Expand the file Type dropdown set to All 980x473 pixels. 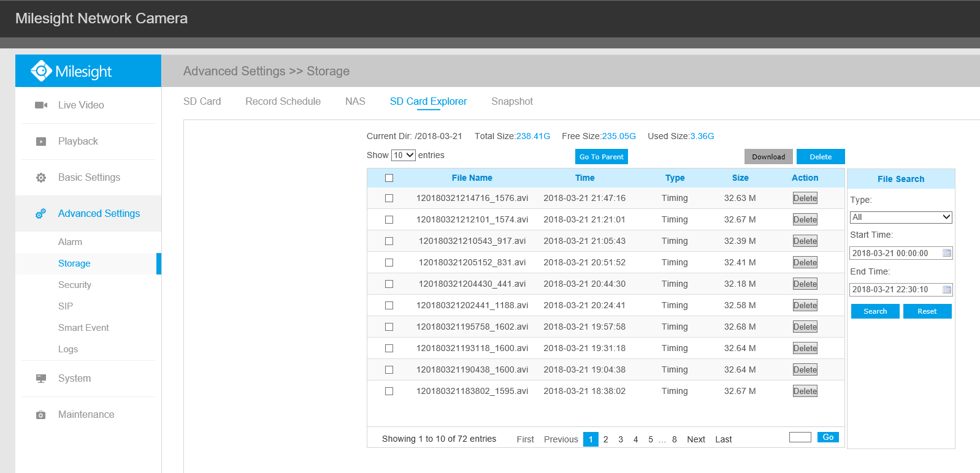pyautogui.click(x=900, y=218)
